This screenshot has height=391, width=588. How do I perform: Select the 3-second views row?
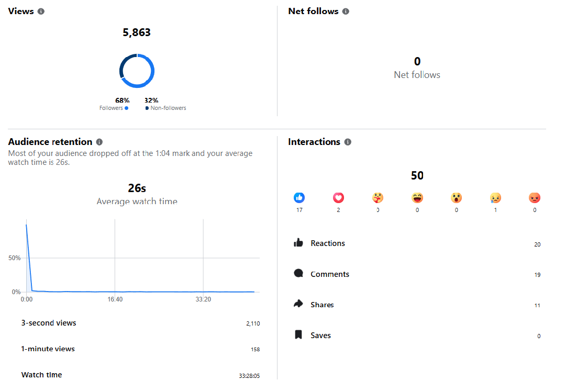coord(140,323)
